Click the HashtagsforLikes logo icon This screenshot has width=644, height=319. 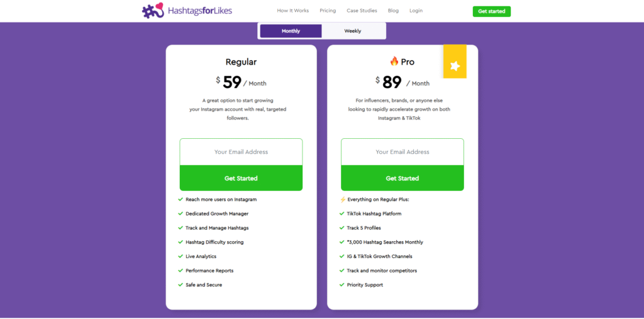tap(153, 11)
